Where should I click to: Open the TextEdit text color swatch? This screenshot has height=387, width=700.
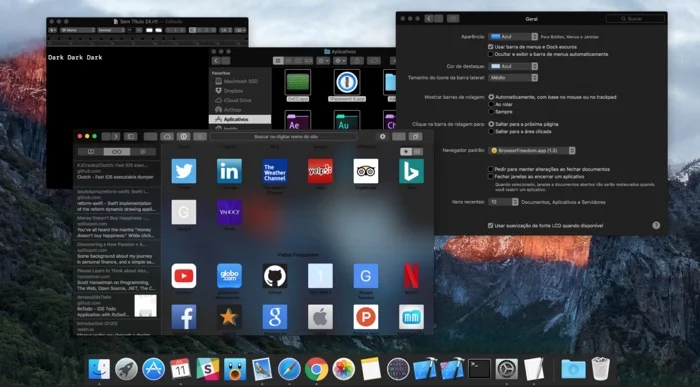click(x=150, y=30)
